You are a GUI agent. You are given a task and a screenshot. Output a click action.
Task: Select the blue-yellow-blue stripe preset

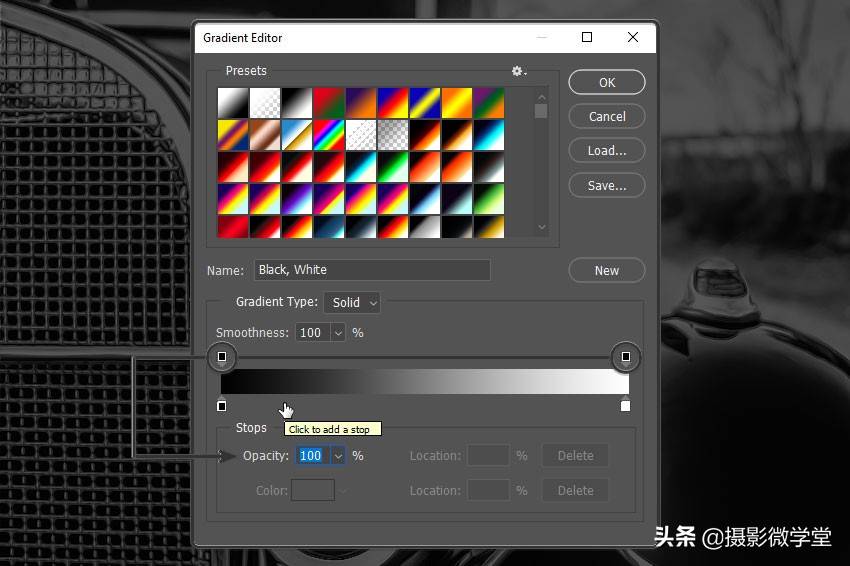pyautogui.click(x=425, y=103)
